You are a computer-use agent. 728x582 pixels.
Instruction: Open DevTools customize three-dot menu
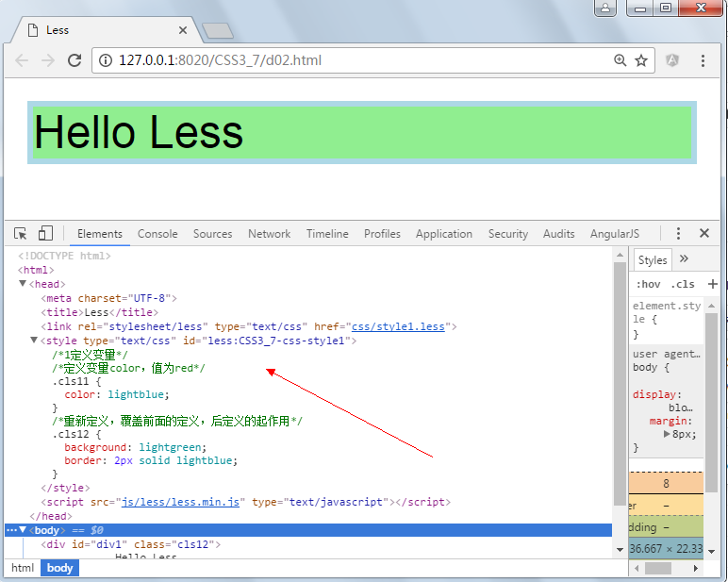coord(678,233)
